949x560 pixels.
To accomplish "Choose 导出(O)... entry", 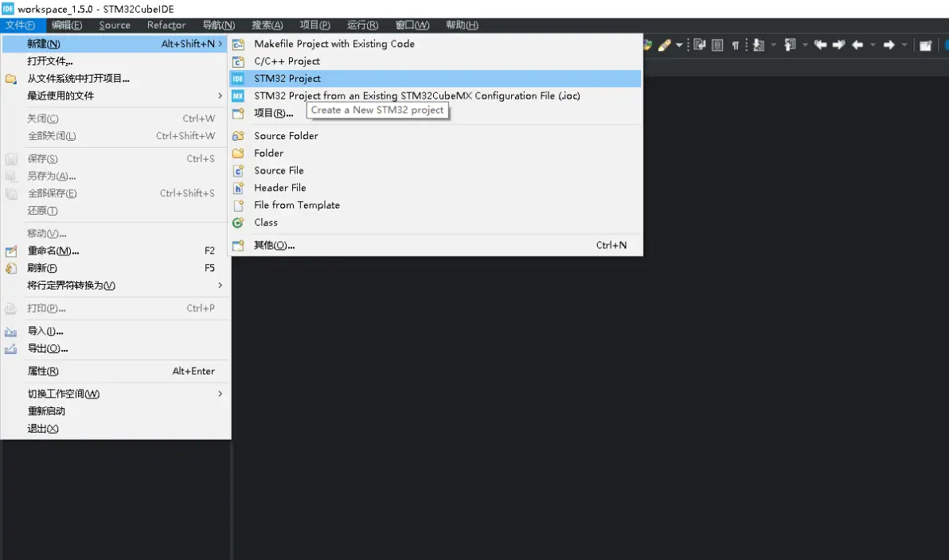I will click(115, 348).
